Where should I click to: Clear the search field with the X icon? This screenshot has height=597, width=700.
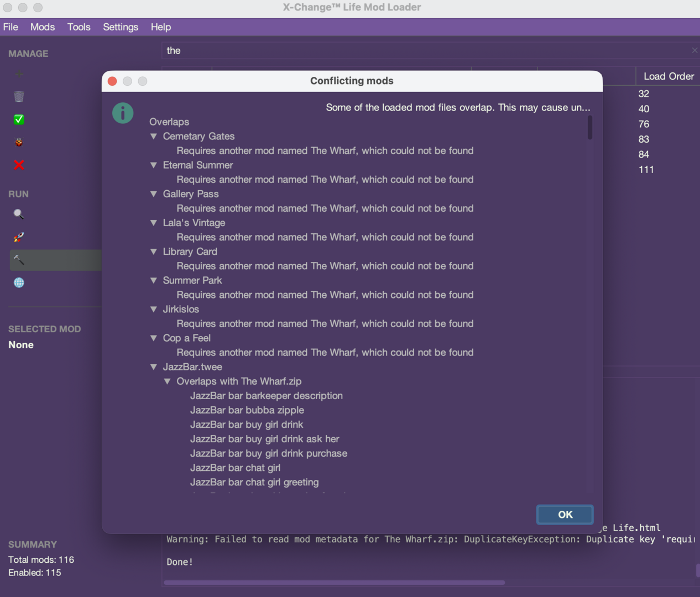694,50
